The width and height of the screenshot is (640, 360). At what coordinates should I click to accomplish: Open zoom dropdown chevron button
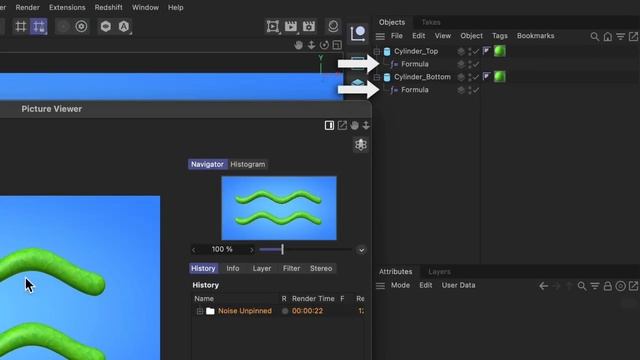pos(361,250)
